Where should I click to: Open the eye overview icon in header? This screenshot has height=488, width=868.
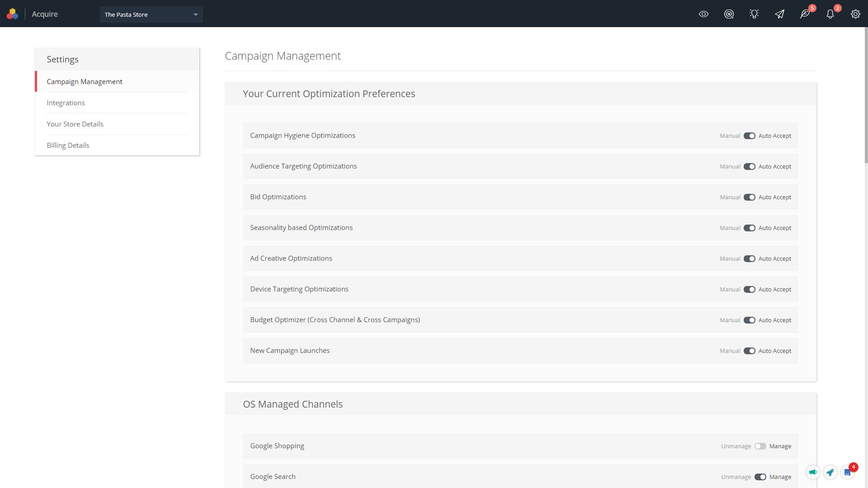[703, 14]
